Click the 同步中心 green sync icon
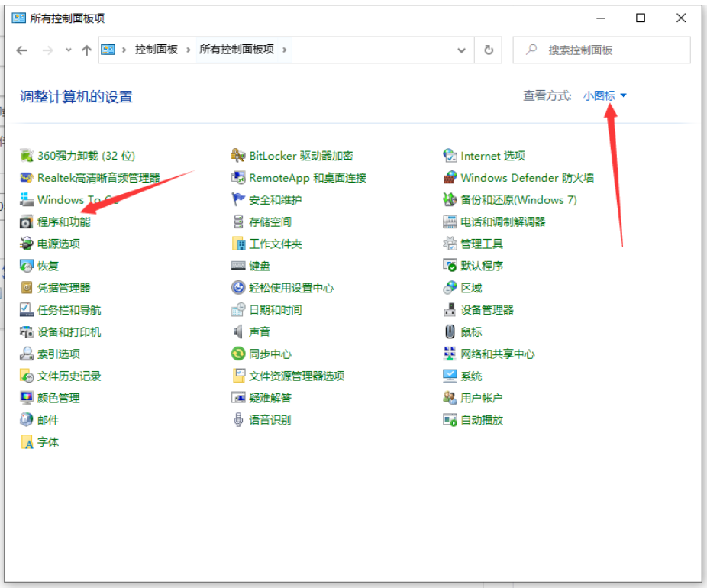Screen dimensions: 707x588 click(238, 354)
